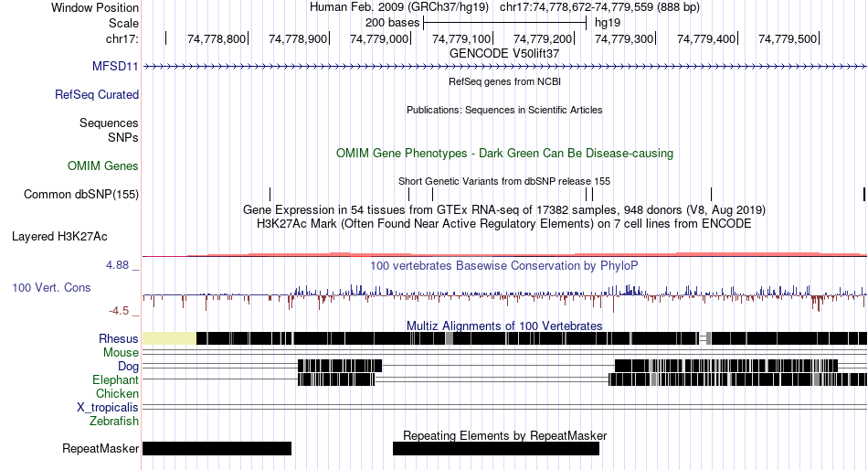Click the OMIM Genes track label
Image resolution: width=868 pixels, height=470 pixels.
tap(103, 166)
